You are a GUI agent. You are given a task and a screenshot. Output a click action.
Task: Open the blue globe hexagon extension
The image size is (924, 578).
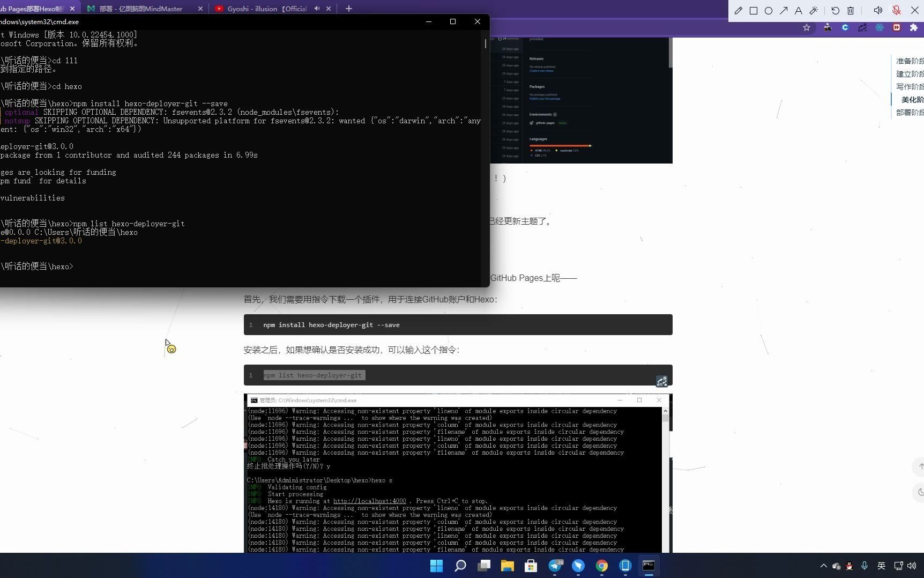point(880,27)
